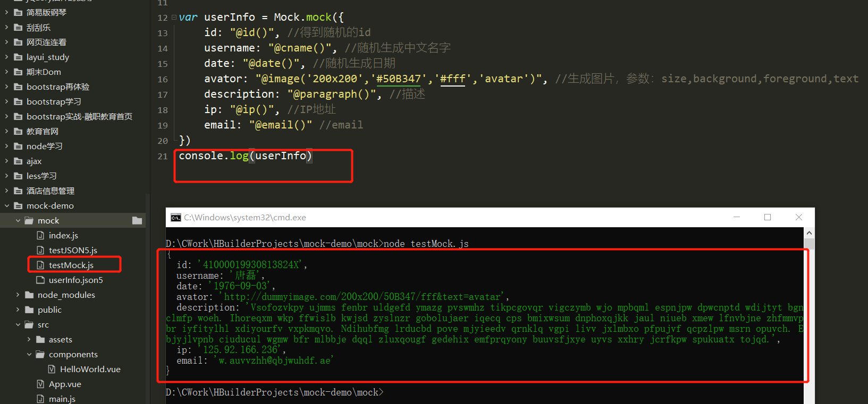Close the cmd.exe window
This screenshot has height=404, width=868.
coord(799,217)
